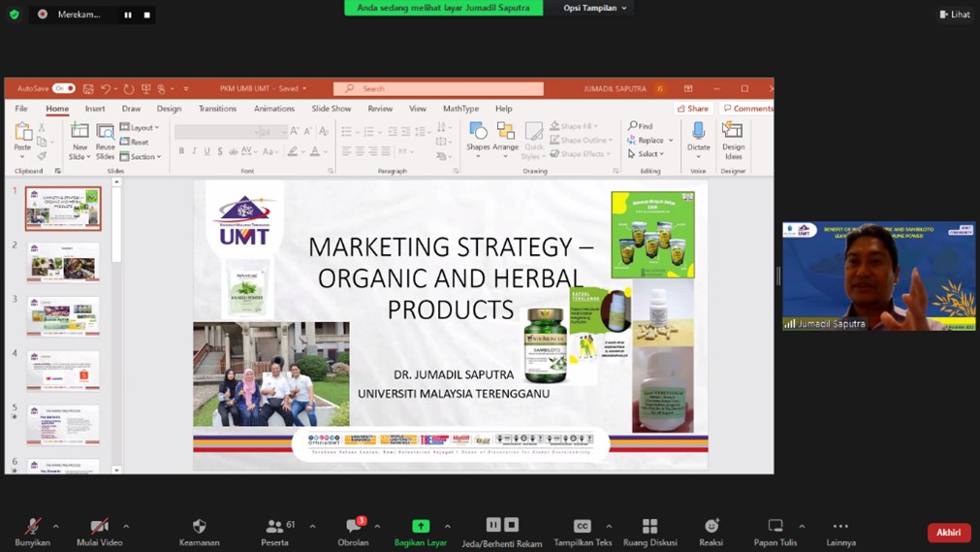Open the Quick Styles icon
The height and width of the screenshot is (552, 980).
[534, 131]
